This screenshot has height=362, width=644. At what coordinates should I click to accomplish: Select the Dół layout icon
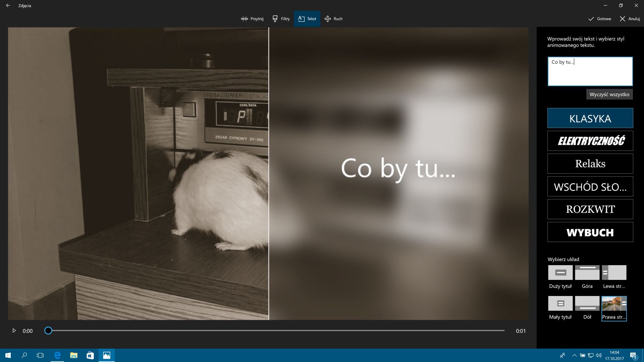tap(587, 303)
